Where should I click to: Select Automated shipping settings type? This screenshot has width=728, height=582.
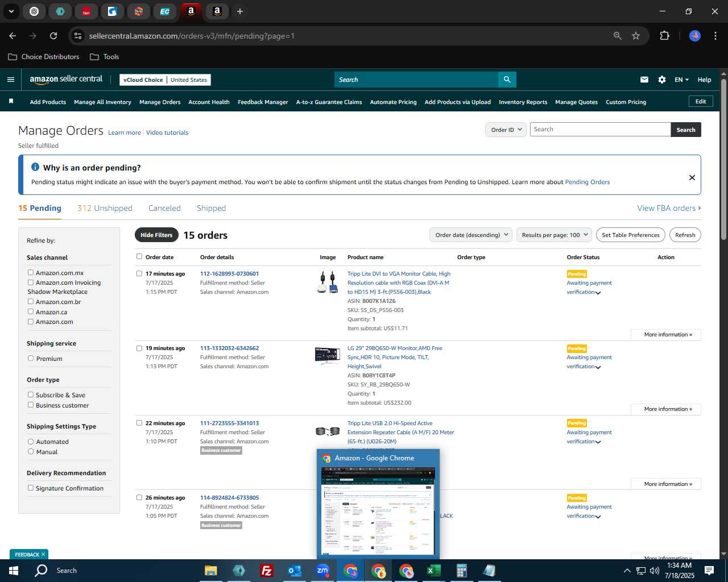[x=31, y=441]
